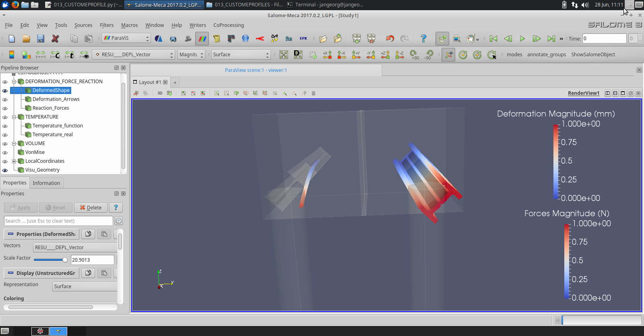Run the ShowSalomeObject macro
Viewport: 644px width, 336px height.
pyautogui.click(x=593, y=55)
